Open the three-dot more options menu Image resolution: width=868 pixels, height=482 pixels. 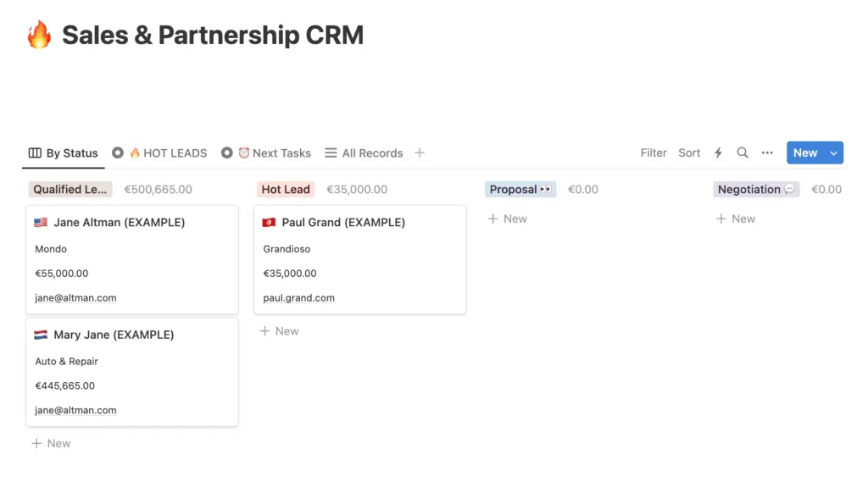point(766,152)
